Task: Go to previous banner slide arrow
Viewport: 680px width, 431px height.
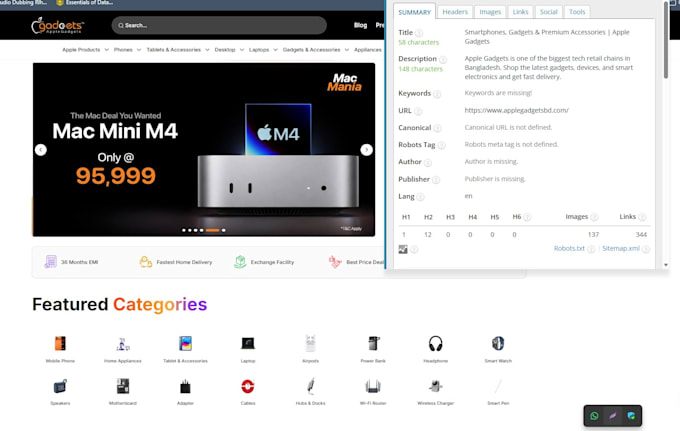Action: click(x=41, y=150)
